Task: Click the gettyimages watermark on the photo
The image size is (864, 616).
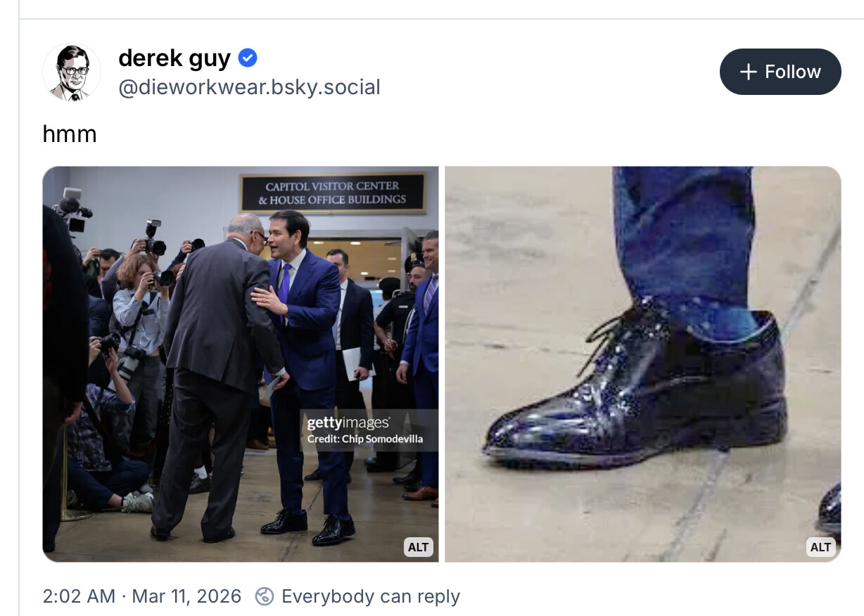Action: pyautogui.click(x=348, y=423)
